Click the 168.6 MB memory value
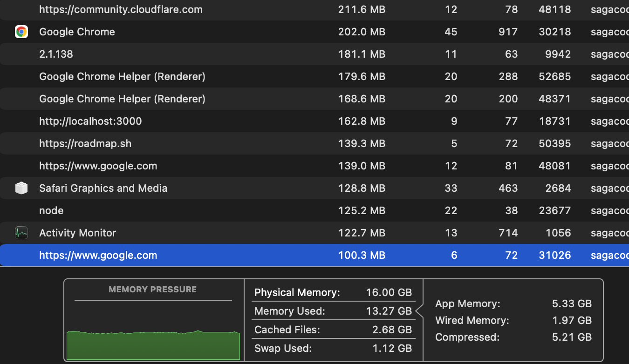 pos(362,99)
